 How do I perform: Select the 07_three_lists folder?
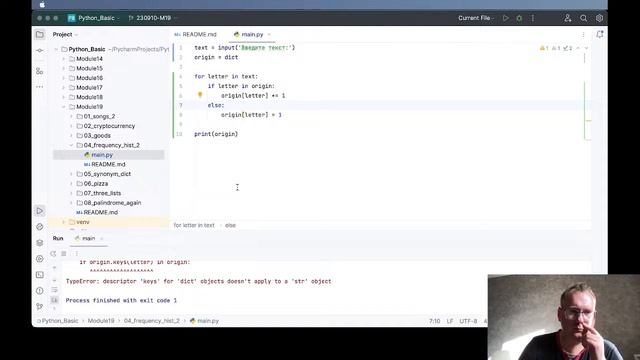click(102, 193)
